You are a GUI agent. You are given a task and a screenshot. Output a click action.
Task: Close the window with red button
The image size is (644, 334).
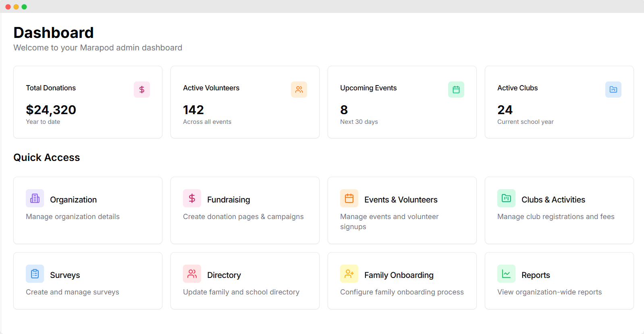click(x=8, y=7)
